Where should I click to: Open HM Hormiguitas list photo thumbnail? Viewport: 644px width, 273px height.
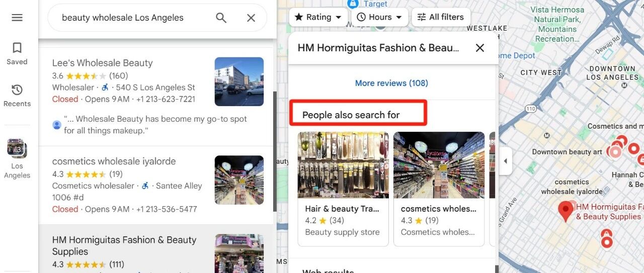tap(239, 253)
